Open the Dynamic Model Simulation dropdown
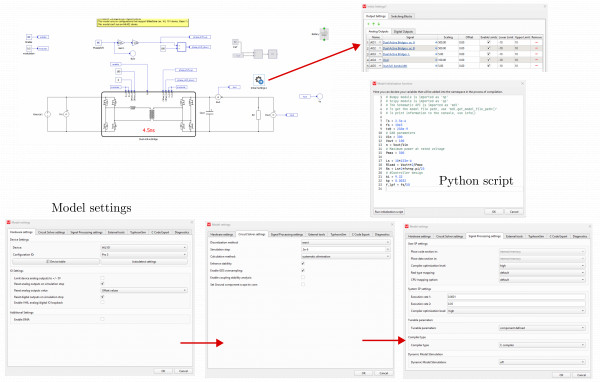Screen dimensions: 600x382 542,362
